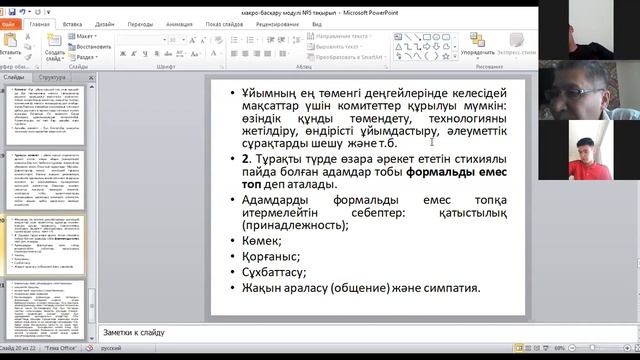
Task: Expand the Макет layout dropdown
Action: tap(82, 36)
